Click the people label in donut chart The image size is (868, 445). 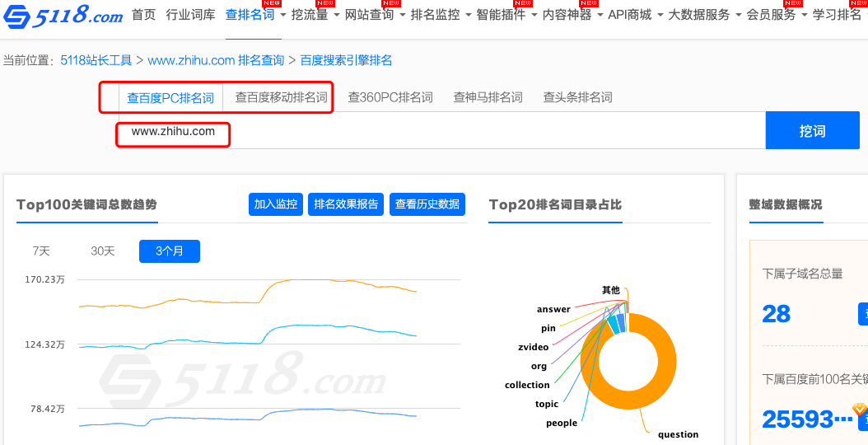[562, 423]
